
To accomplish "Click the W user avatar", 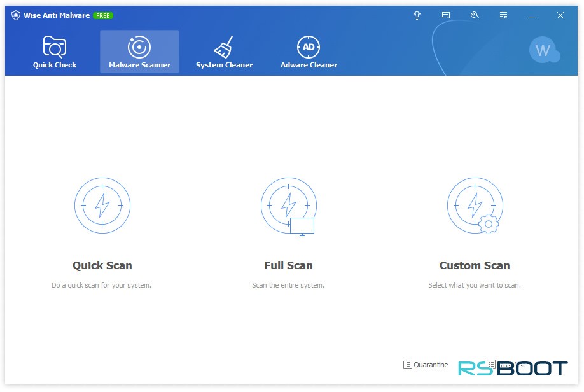I will coord(543,50).
